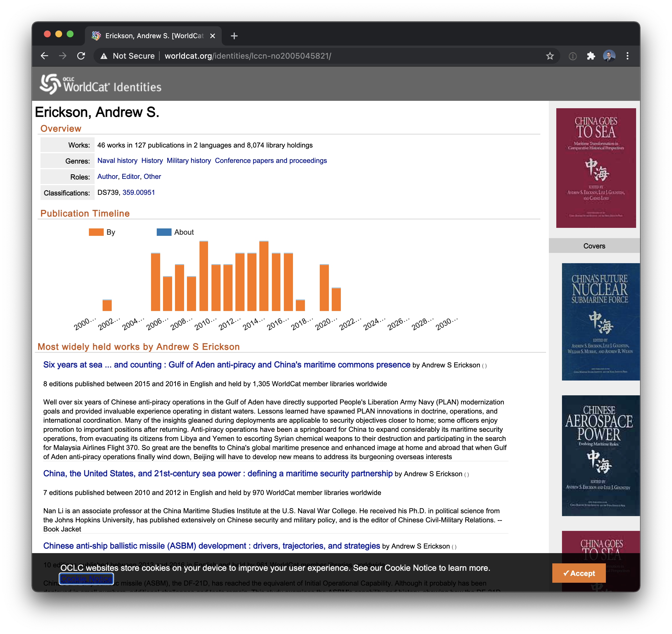Viewport: 672px width, 634px height.
Task: Click the Author role link
Action: point(107,176)
